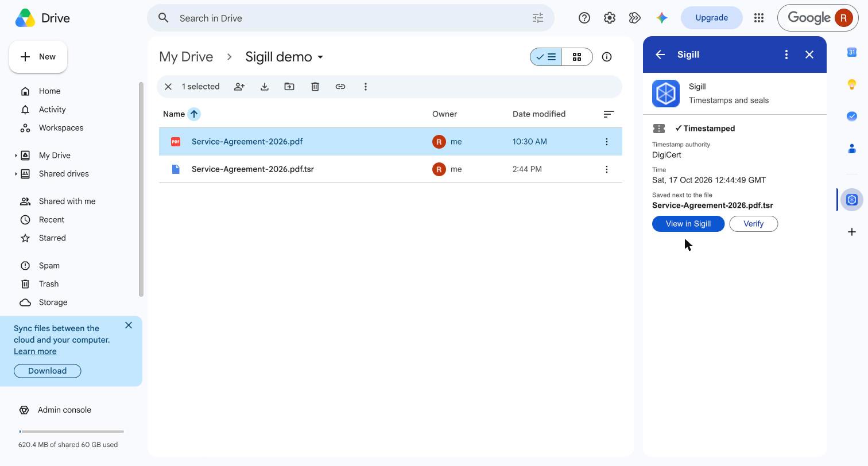
Task: Open Keep in side panel
Action: pos(852,84)
